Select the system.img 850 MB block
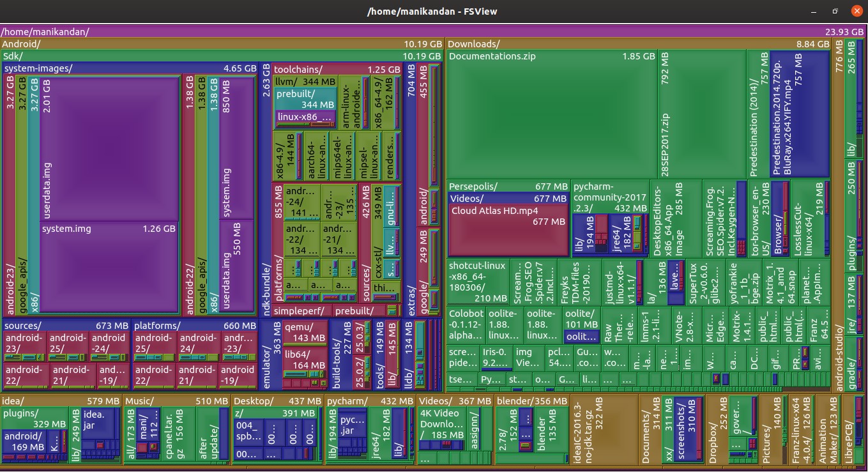Image resolution: width=868 pixels, height=472 pixels. click(237, 147)
